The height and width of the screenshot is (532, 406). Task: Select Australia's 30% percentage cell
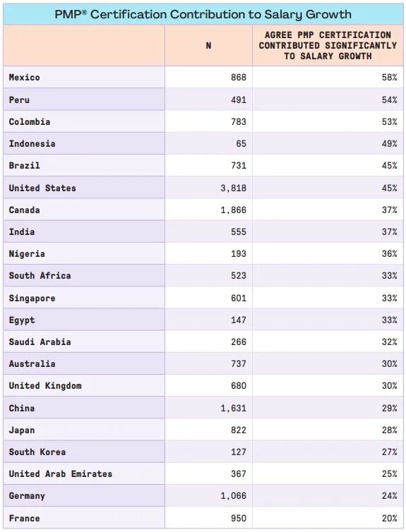[x=328, y=363]
